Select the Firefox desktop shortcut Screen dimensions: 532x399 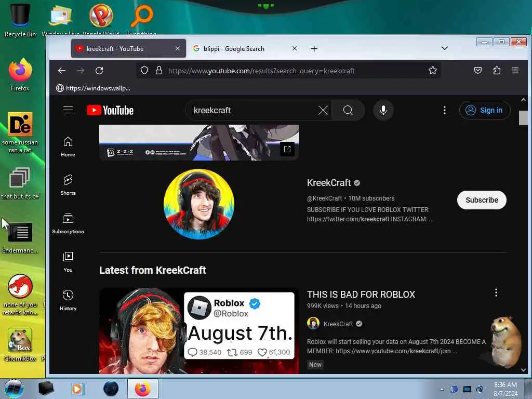20,75
